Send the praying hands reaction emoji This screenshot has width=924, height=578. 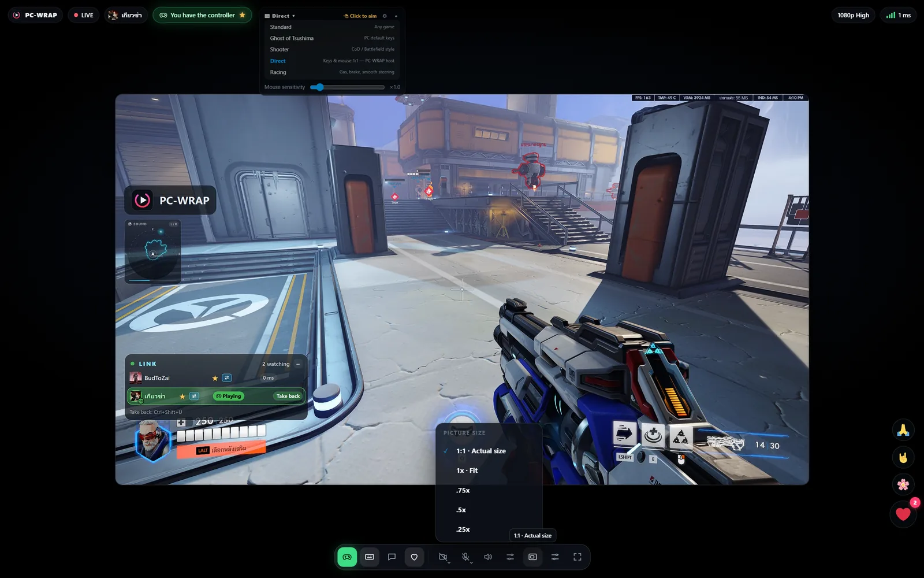pyautogui.click(x=903, y=429)
